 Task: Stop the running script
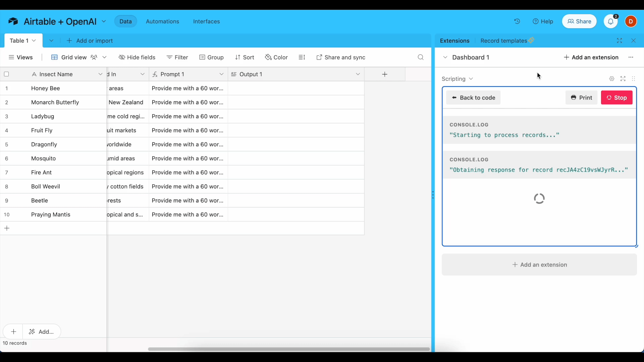pos(616,98)
